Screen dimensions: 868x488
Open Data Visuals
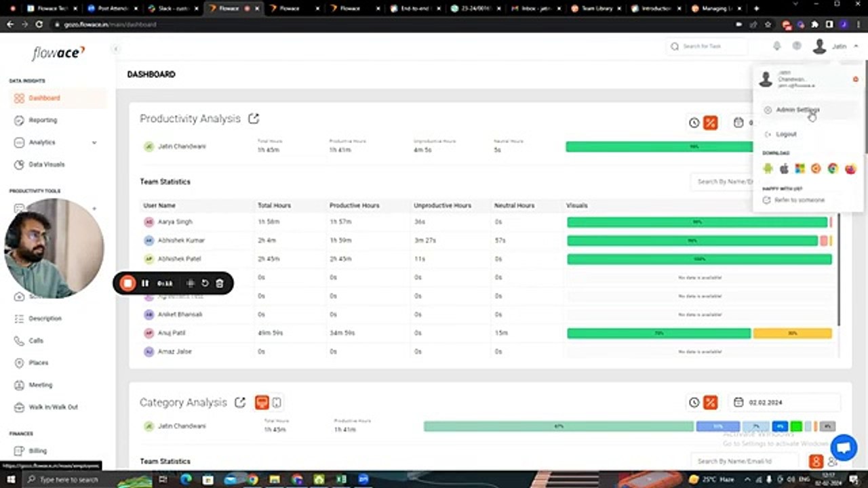click(47, 165)
